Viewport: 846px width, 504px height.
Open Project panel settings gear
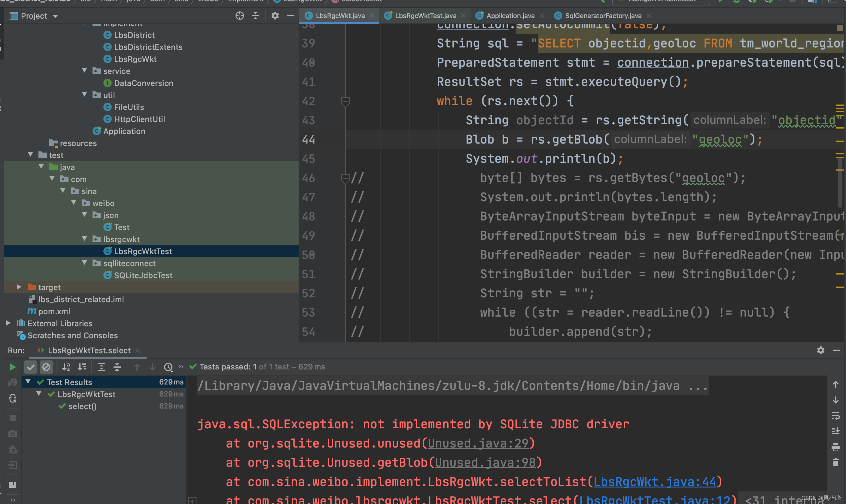275,16
